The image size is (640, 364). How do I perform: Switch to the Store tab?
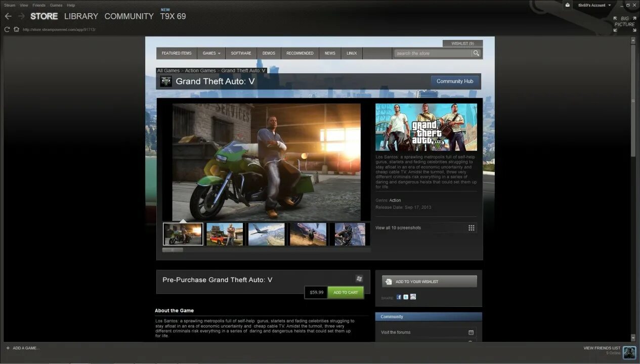click(x=44, y=16)
